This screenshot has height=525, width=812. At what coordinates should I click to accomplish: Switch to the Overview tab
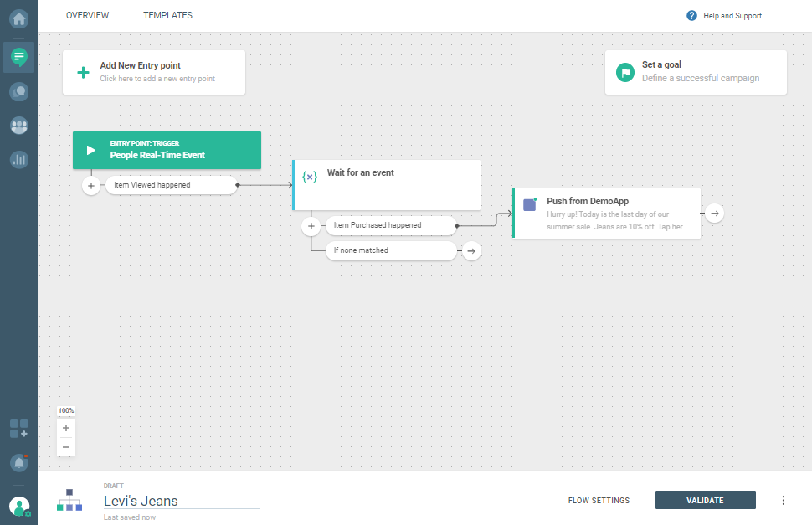pyautogui.click(x=88, y=15)
